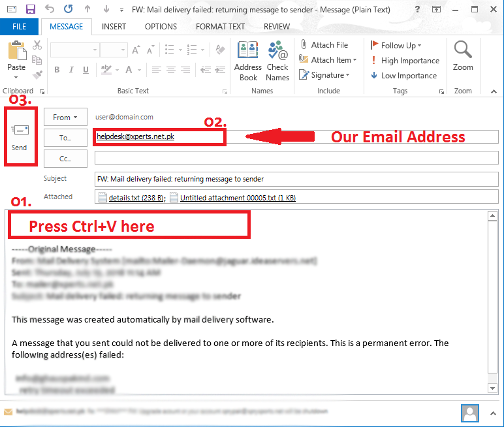Open the OPTIONS tab
504x427 pixels.
tap(161, 27)
